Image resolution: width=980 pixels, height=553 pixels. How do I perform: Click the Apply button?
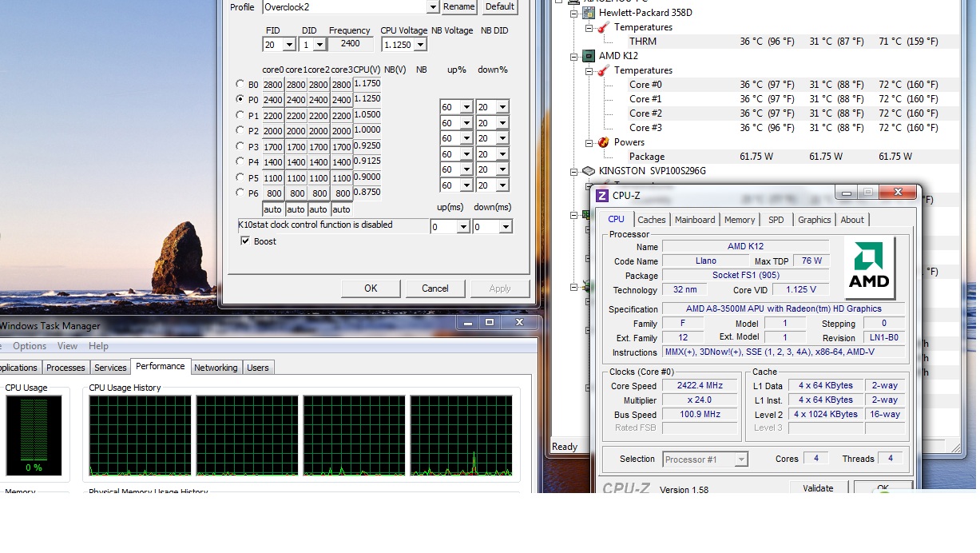(x=500, y=288)
